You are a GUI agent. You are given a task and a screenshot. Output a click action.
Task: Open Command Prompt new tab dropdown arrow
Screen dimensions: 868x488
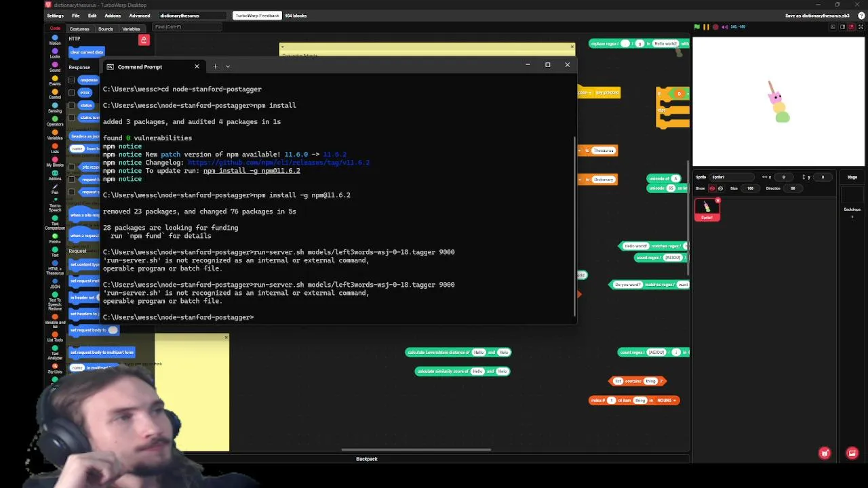(x=228, y=66)
